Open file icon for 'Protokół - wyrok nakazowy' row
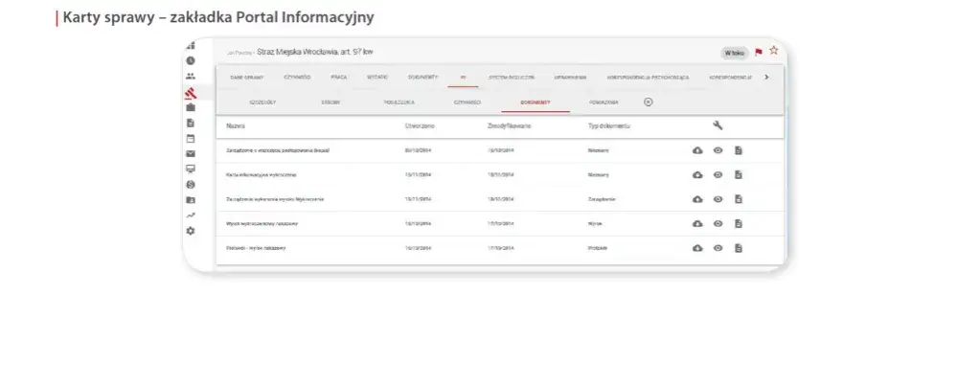Image resolution: width=980 pixels, height=385 pixels. tap(739, 248)
